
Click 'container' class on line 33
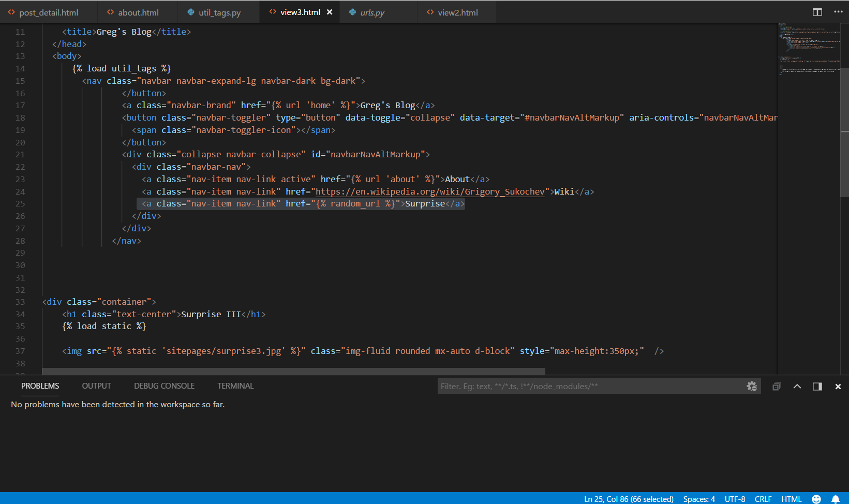(124, 302)
